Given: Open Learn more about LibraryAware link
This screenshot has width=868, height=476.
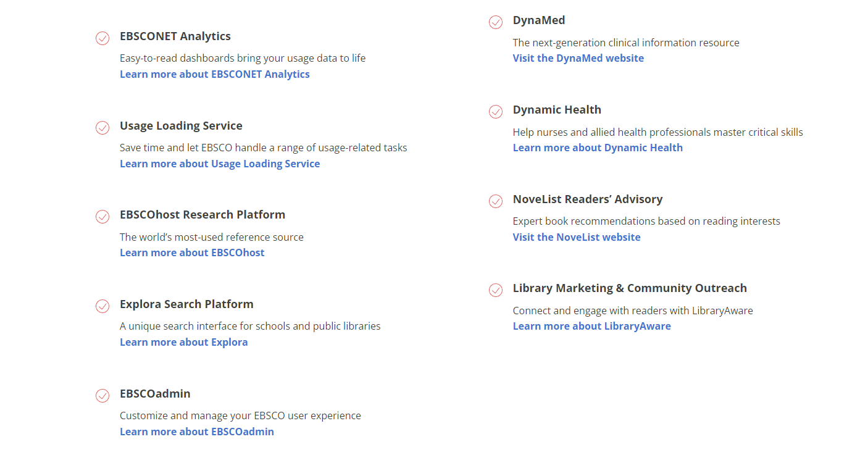Looking at the screenshot, I should point(592,326).
